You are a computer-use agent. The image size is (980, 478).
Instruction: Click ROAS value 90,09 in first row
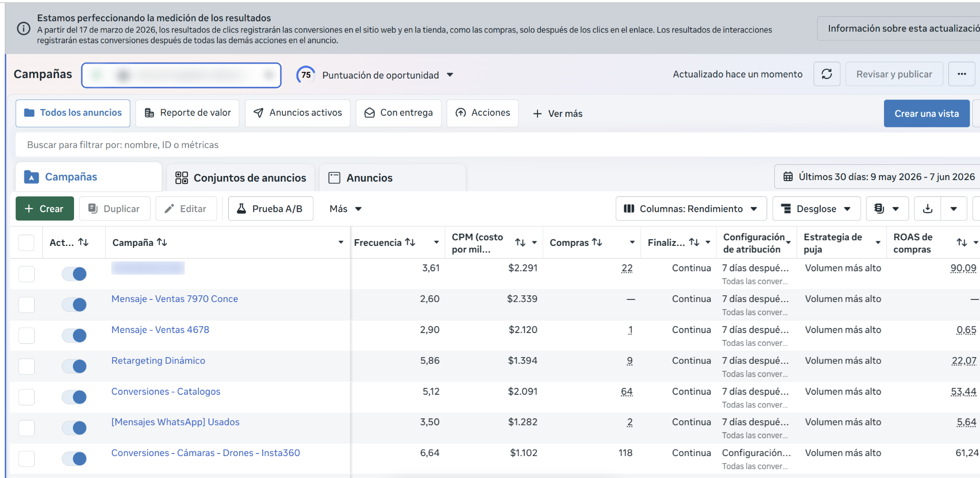(x=963, y=268)
